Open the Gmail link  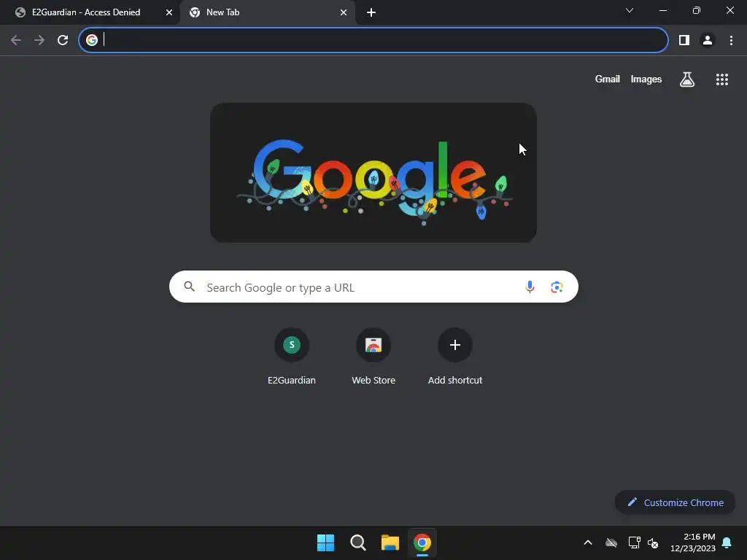pos(608,79)
